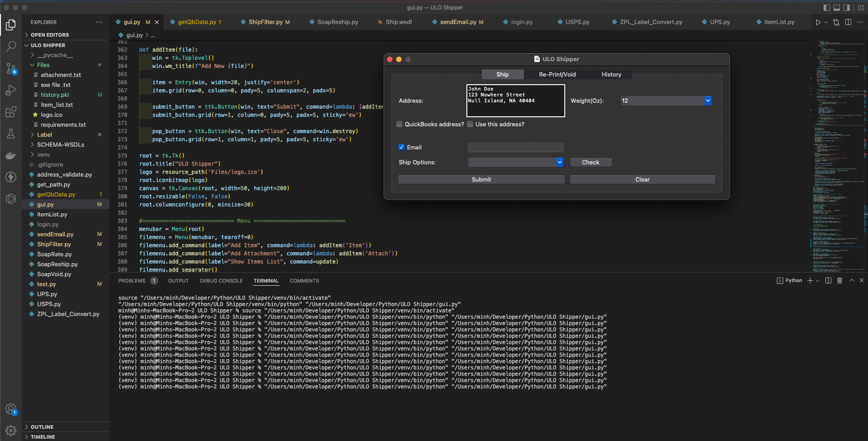
Task: Click the Check button
Action: [x=590, y=162]
